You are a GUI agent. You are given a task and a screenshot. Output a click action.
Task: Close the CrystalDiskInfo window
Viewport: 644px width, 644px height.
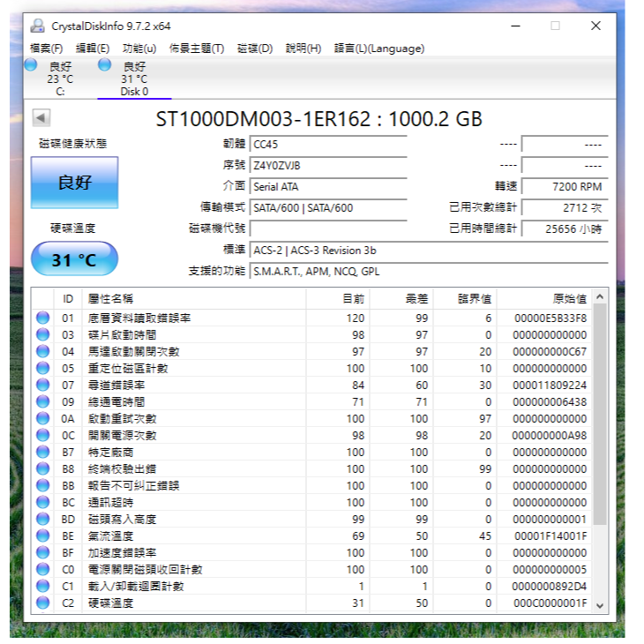pos(596,26)
